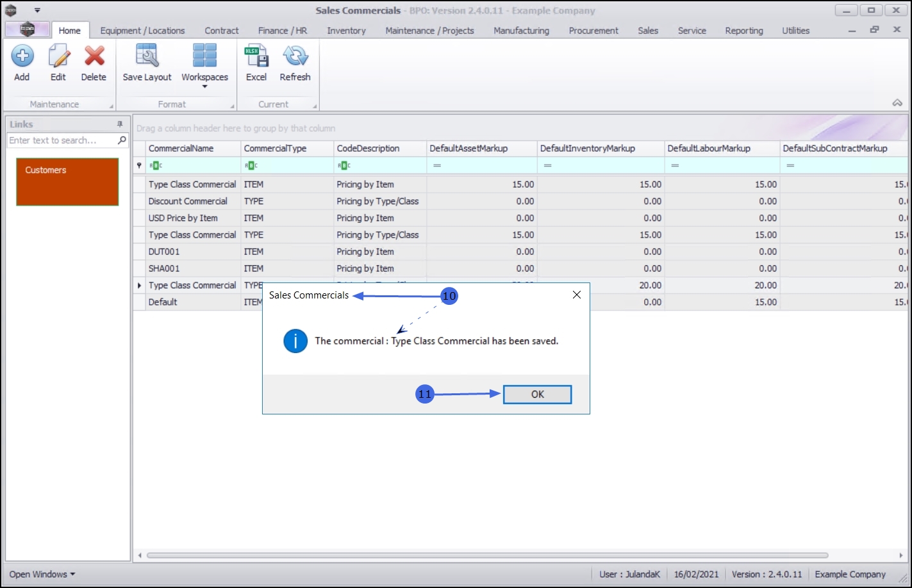Select the Customers link tile
This screenshot has width=912, height=588.
[x=67, y=182]
